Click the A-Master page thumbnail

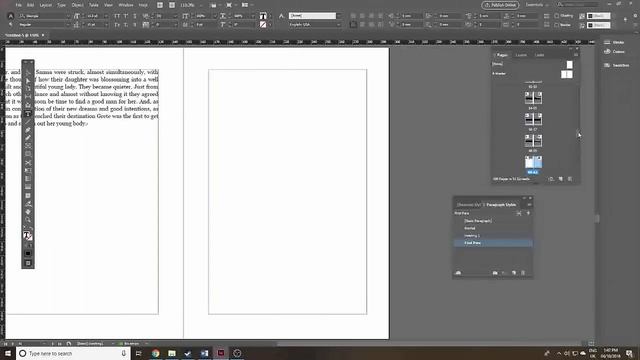click(x=567, y=74)
